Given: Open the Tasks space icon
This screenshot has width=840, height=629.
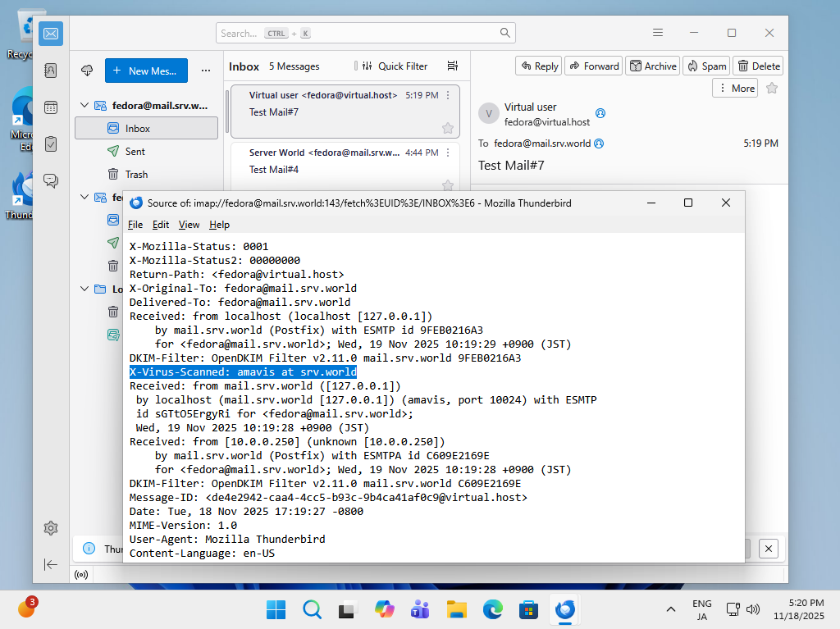Looking at the screenshot, I should (x=51, y=144).
